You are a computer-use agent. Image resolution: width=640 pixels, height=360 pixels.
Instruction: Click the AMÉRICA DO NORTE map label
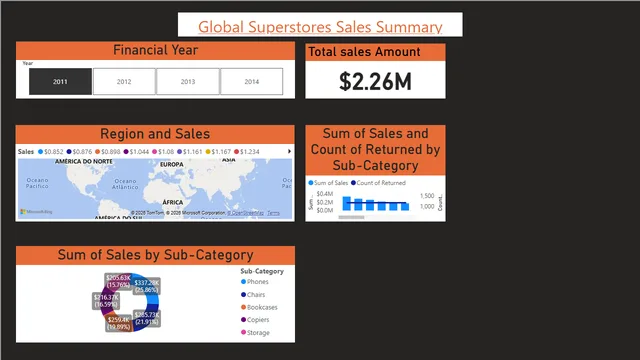click(x=84, y=162)
